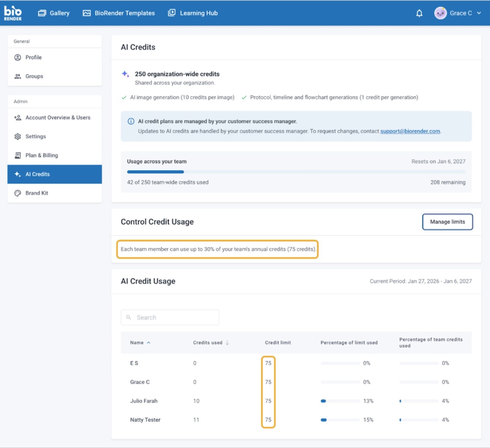Click the AI Credits sparkle icon in sidebar
Screen dimensions: 490x448
click(18, 174)
